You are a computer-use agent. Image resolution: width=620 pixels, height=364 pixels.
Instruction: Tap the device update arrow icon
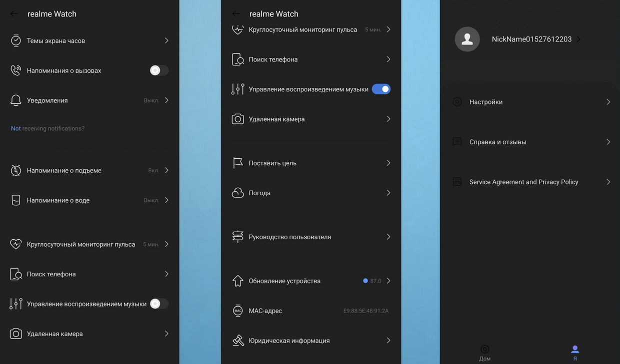tap(238, 281)
